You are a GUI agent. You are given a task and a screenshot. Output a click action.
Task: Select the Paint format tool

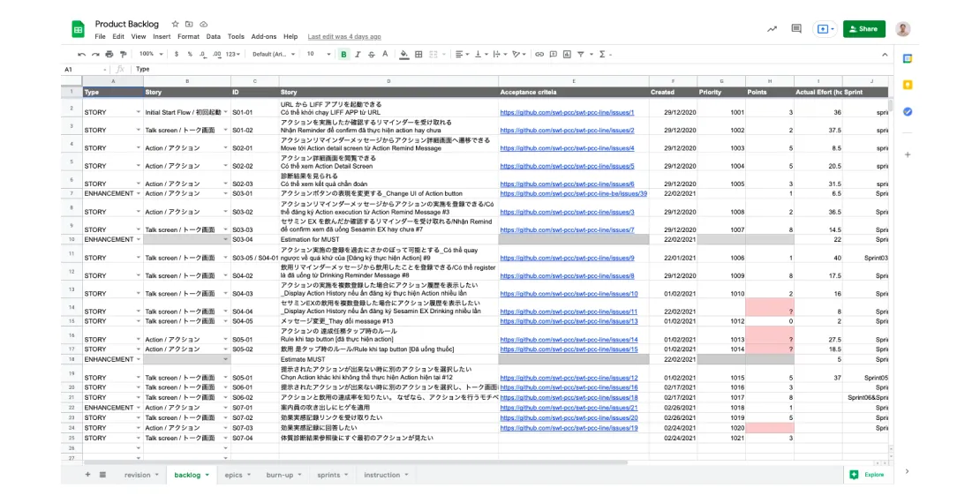click(122, 54)
